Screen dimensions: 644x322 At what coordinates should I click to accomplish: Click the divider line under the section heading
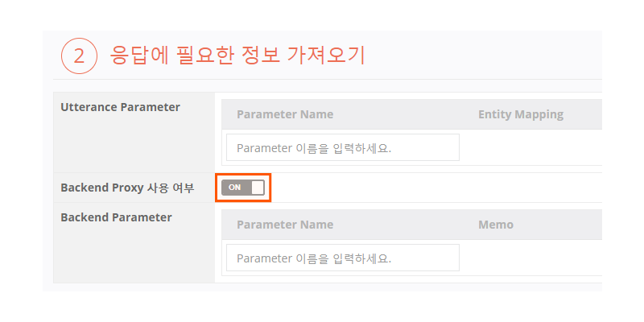pos(322,80)
